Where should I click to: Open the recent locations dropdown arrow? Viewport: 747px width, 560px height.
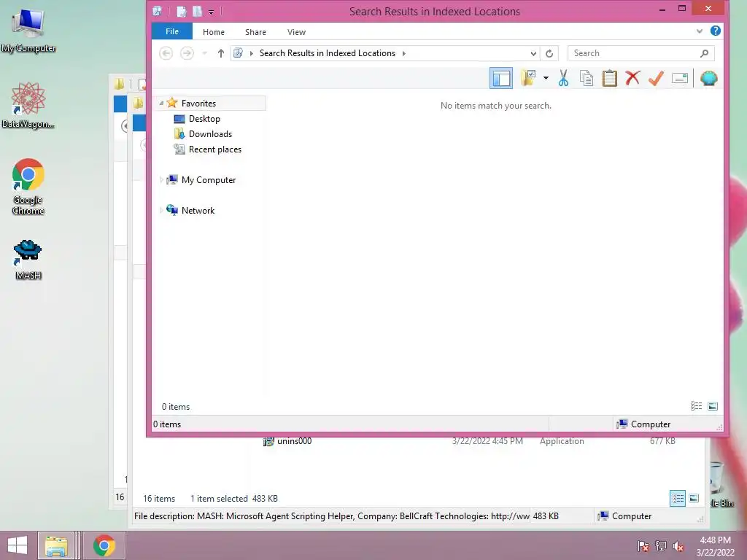(x=204, y=53)
